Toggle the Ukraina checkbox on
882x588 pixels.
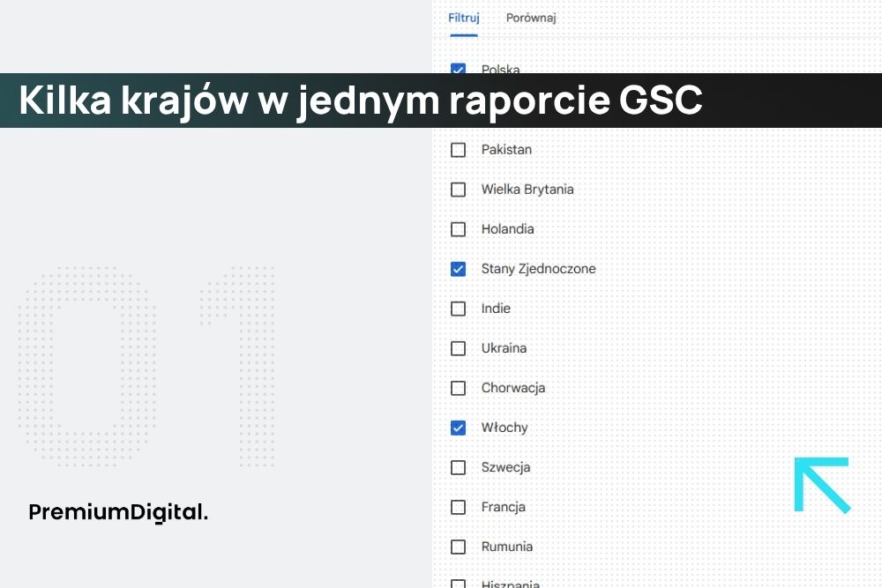click(x=459, y=348)
